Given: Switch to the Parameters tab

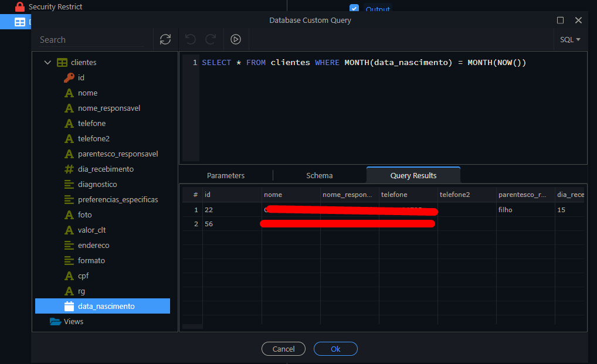Looking at the screenshot, I should click(226, 175).
